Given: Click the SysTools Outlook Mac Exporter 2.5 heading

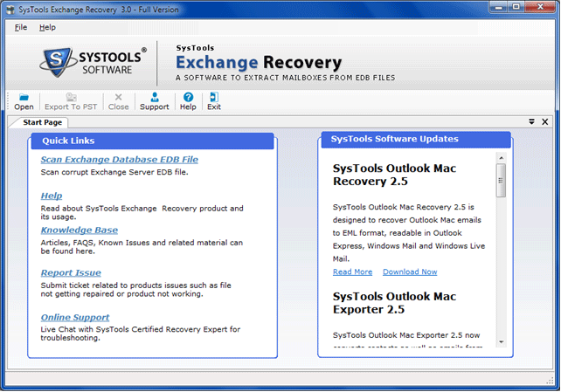Looking at the screenshot, I should tap(394, 303).
